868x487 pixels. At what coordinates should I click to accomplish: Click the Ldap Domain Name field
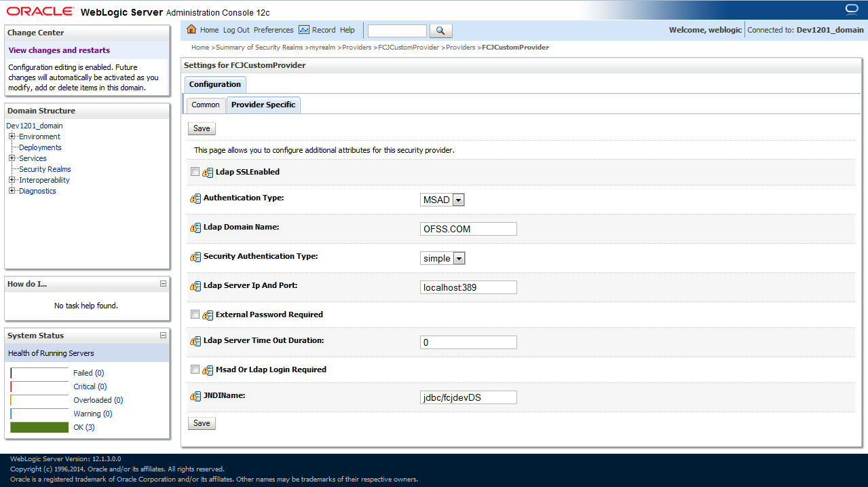[468, 229]
